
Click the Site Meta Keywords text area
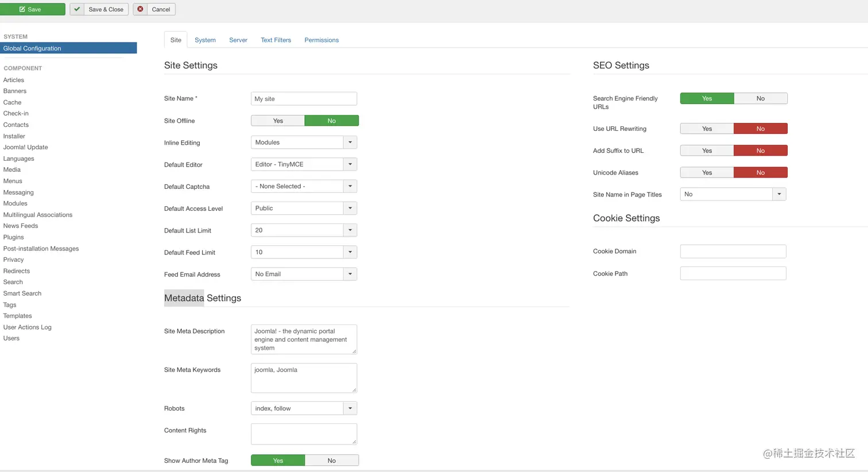click(x=304, y=378)
